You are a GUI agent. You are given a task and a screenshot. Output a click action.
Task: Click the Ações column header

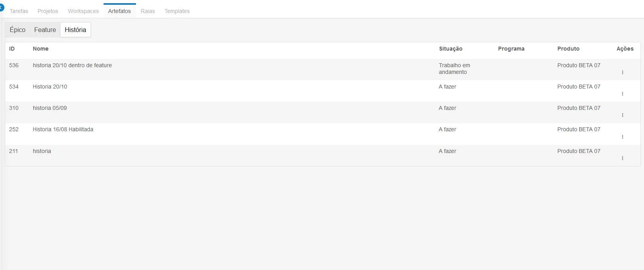[625, 49]
